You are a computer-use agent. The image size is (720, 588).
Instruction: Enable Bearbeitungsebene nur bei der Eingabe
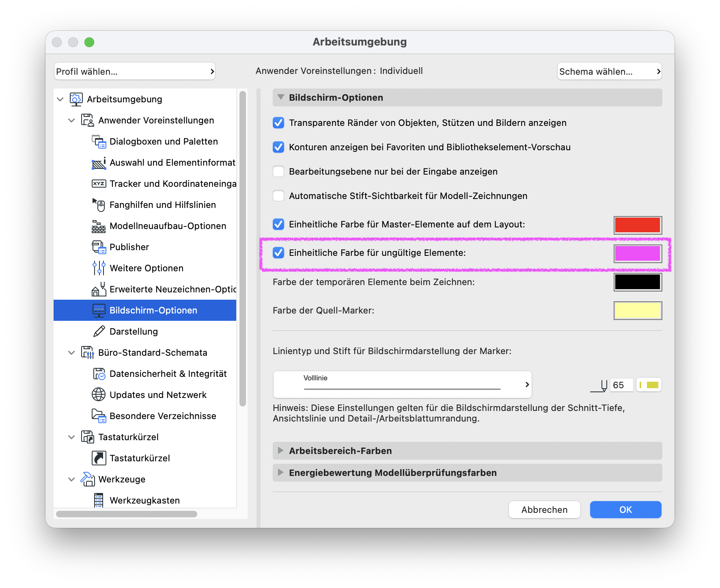278,171
